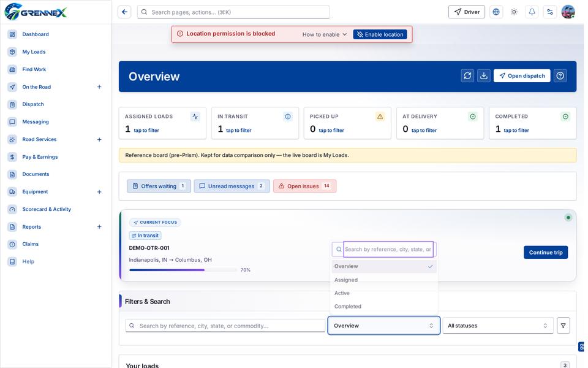The height and width of the screenshot is (368, 588).
Task: Click the Pay & Earnings dollar icon
Action: pyautogui.click(x=12, y=156)
